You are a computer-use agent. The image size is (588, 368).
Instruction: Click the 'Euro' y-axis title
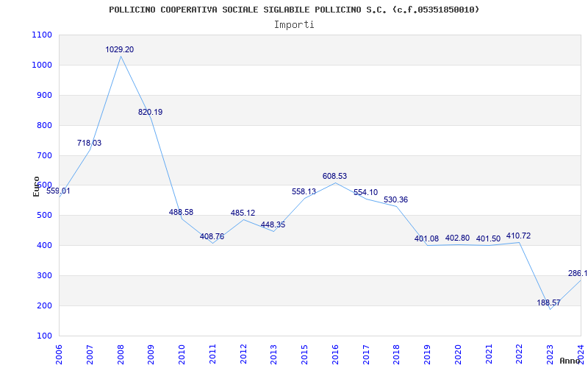[36, 186]
